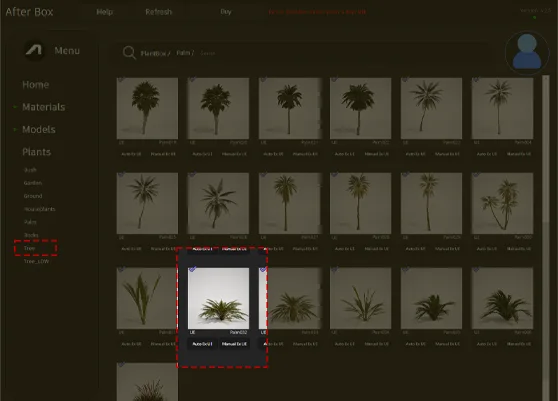Open the Bush plant subcategory

point(30,170)
